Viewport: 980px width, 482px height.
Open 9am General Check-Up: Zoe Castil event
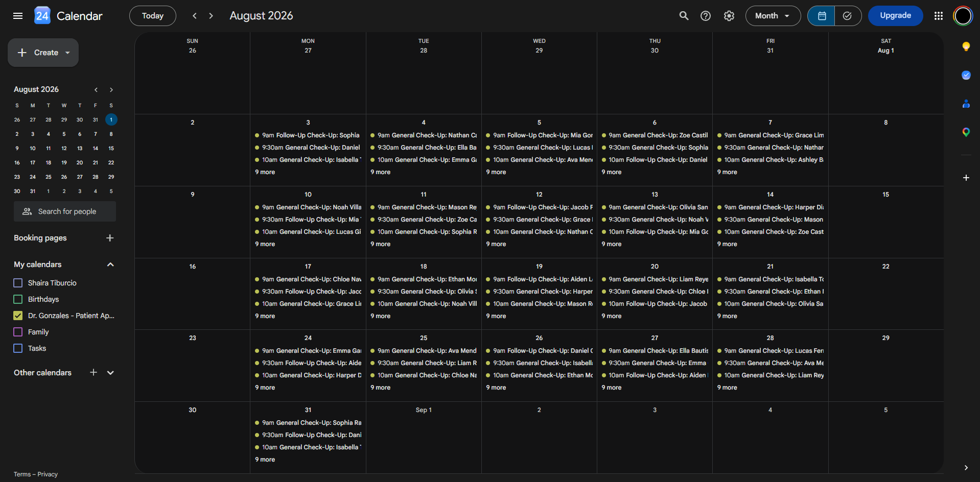click(655, 135)
